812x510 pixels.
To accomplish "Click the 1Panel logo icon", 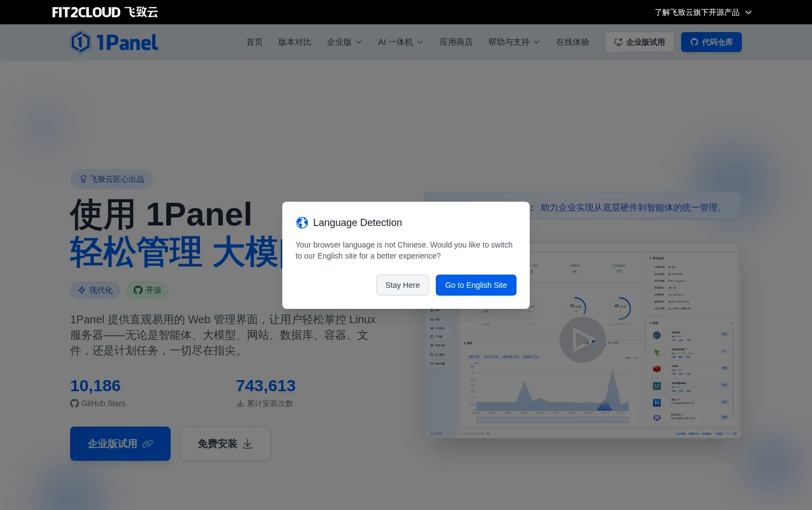I will pyautogui.click(x=81, y=42).
